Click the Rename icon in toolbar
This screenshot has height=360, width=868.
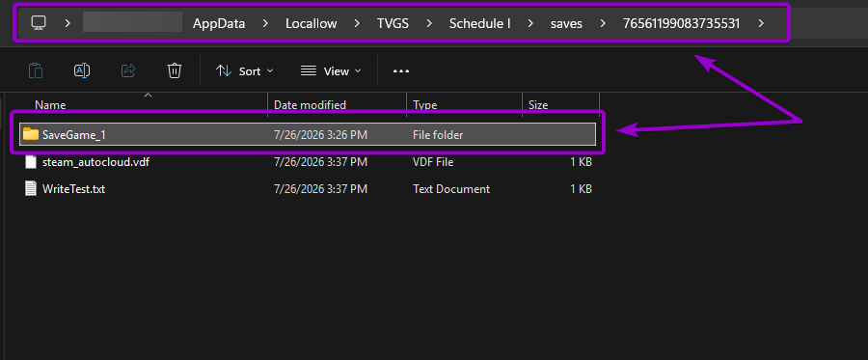pyautogui.click(x=82, y=70)
